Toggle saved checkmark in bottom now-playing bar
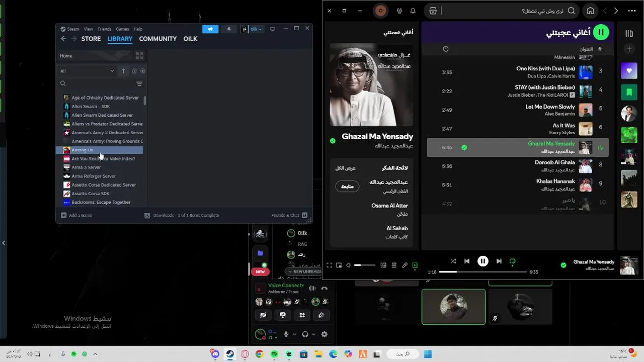 click(x=563, y=265)
